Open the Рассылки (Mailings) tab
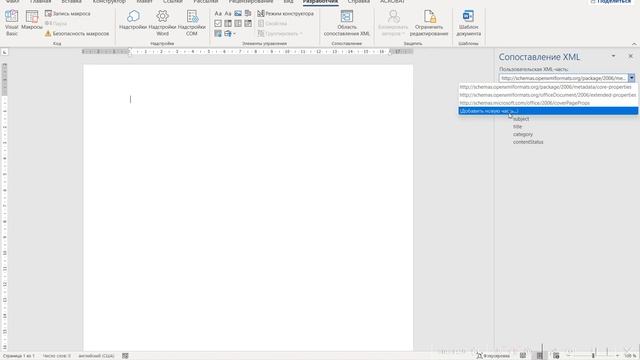 click(x=206, y=2)
